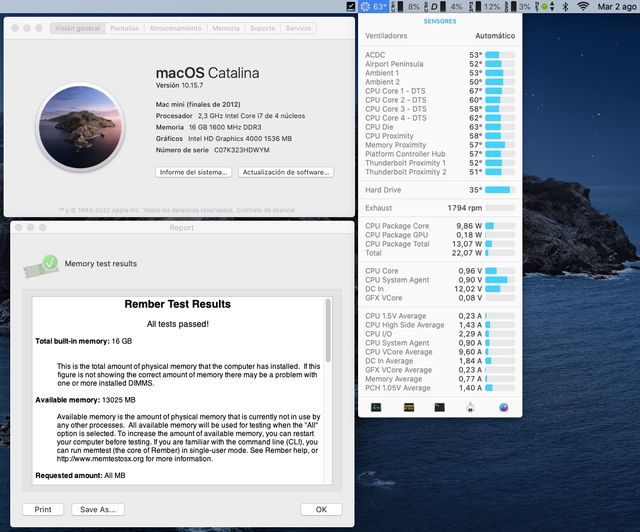640x532 pixels.
Task: Select the Thunderbolt Proximity 2 row
Action: [x=440, y=172]
